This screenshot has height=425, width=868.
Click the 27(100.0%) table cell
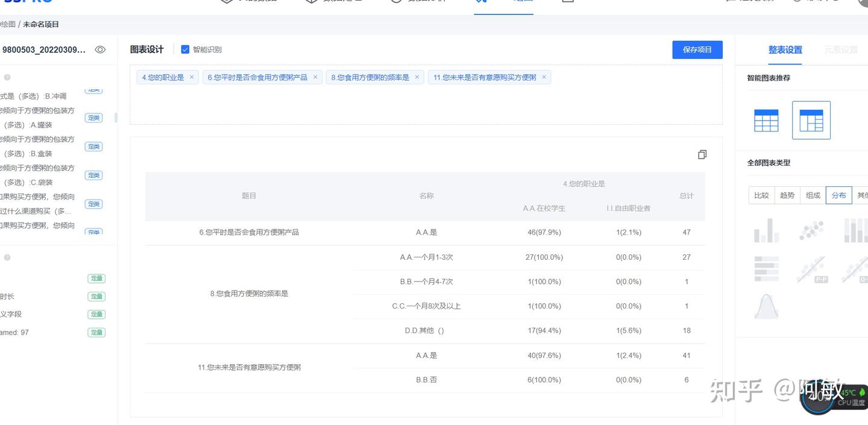544,257
